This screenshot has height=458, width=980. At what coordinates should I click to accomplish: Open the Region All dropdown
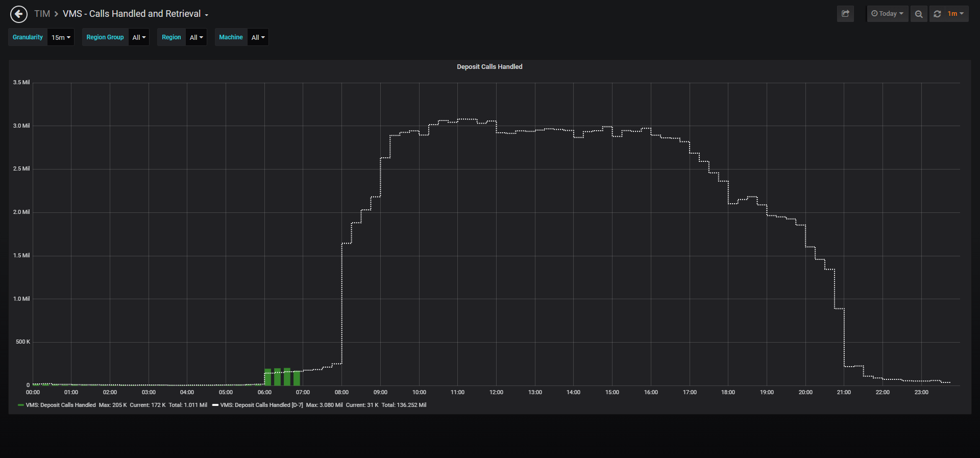click(x=196, y=37)
